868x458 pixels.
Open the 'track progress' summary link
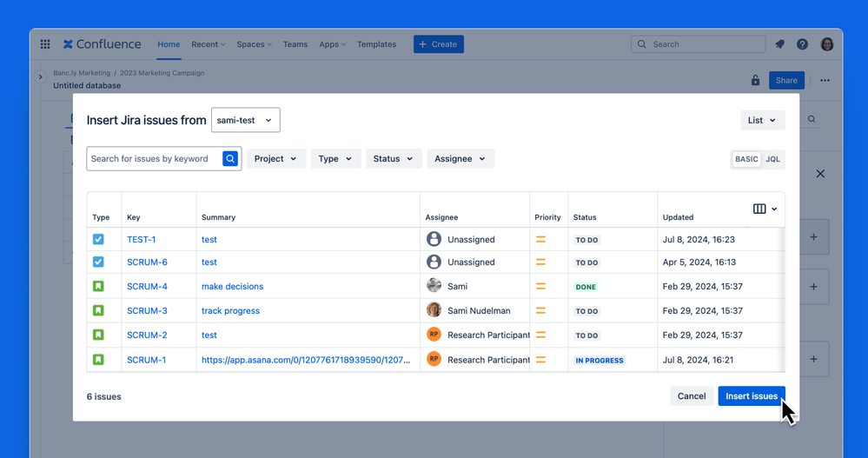click(x=230, y=310)
